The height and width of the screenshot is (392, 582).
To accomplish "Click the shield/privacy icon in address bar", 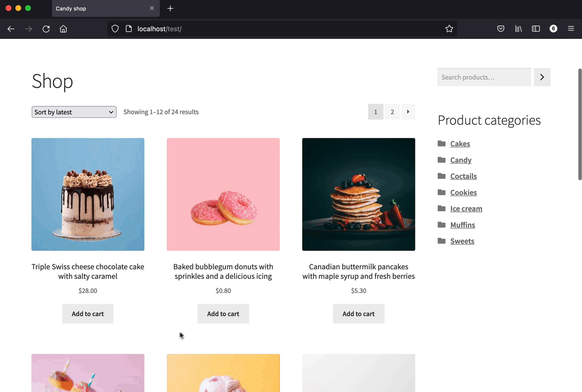I will tap(115, 28).
